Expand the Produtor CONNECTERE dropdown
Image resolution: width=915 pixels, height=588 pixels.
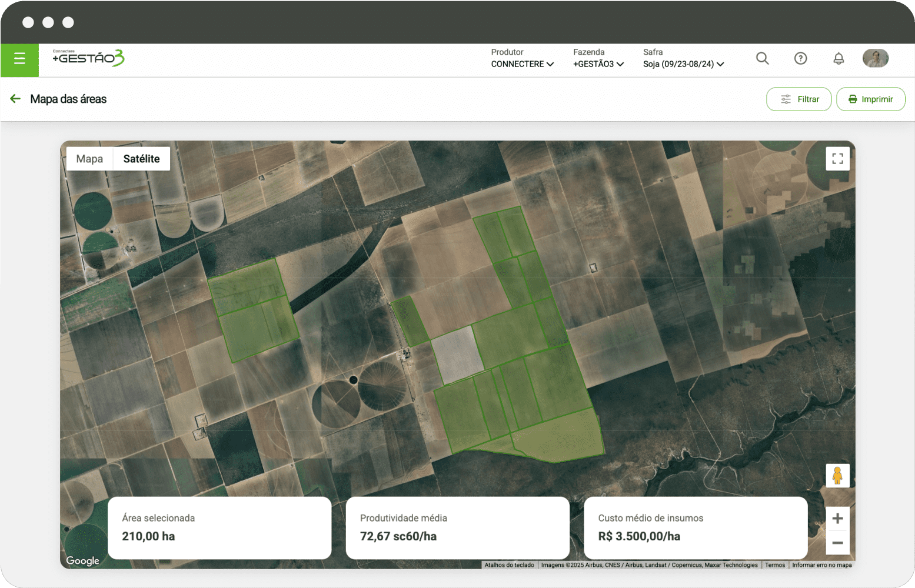point(522,64)
